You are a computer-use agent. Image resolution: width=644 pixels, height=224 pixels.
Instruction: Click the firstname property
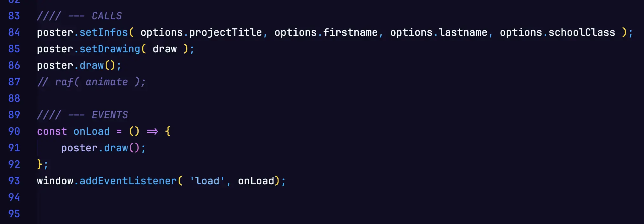[350, 32]
